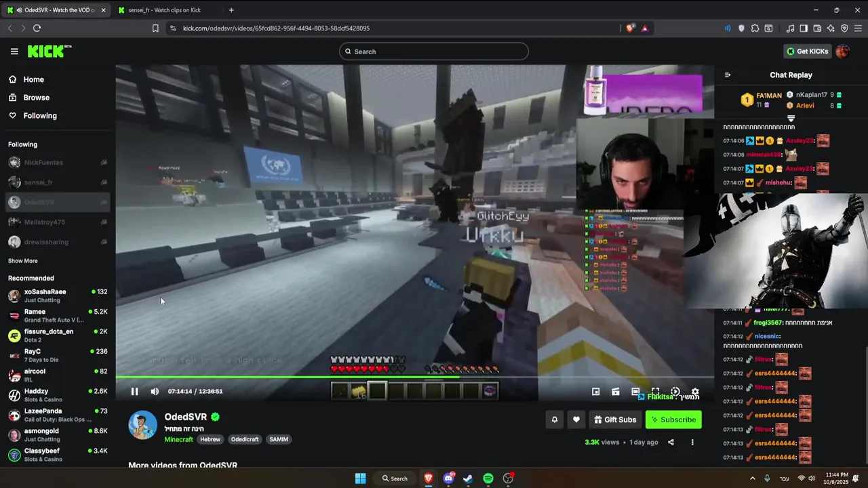Expand the gifters leaderboard chevron
Screen dimensions: 868x488
[791, 119]
